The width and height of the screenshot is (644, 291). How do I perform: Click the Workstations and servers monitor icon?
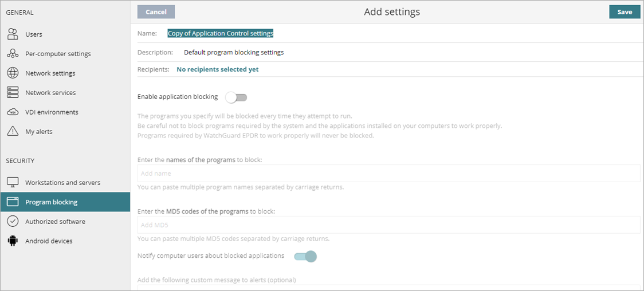pos(13,182)
